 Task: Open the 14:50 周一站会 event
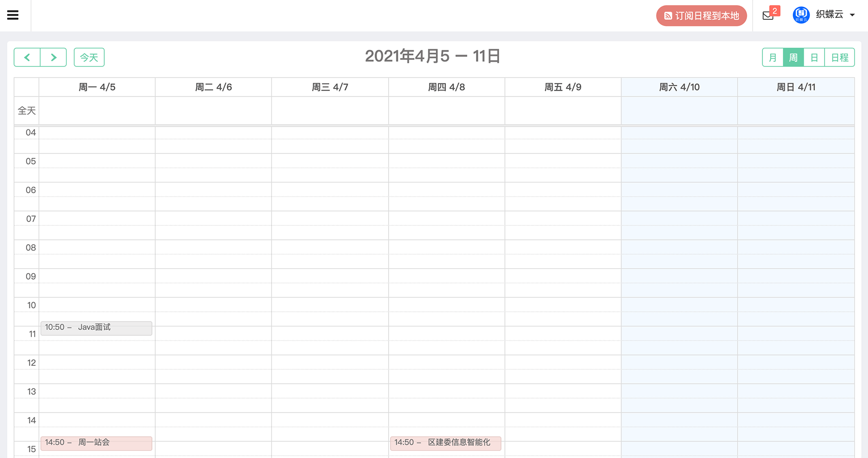pyautogui.click(x=96, y=443)
